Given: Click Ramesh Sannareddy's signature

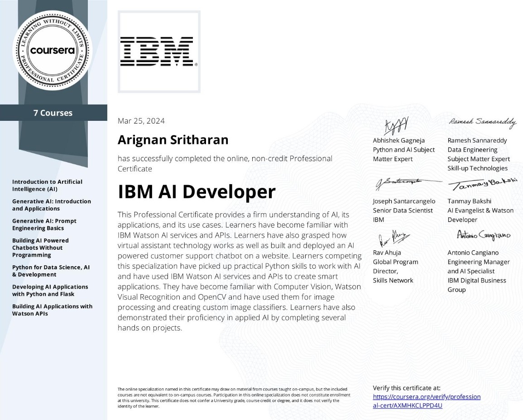Looking at the screenshot, I should click(x=482, y=122).
